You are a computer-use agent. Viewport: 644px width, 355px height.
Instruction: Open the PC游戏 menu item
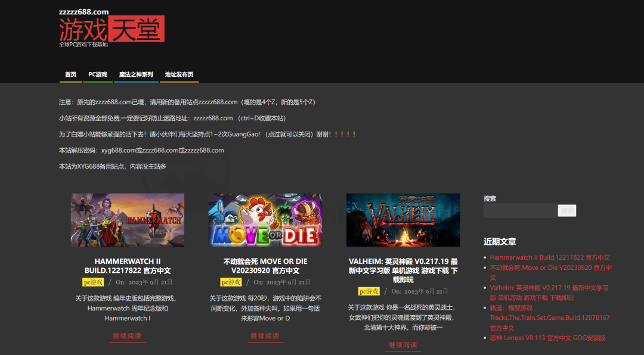(x=98, y=74)
